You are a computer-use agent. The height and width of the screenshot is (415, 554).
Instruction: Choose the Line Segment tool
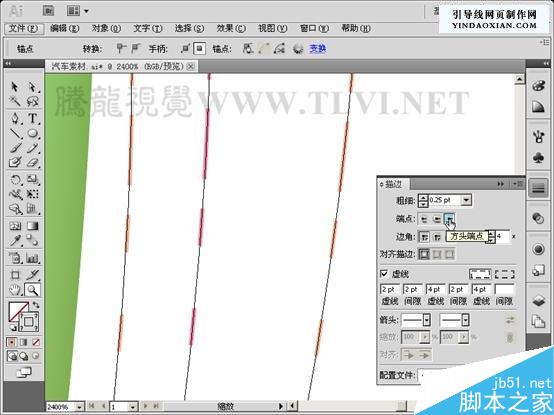[x=14, y=133]
